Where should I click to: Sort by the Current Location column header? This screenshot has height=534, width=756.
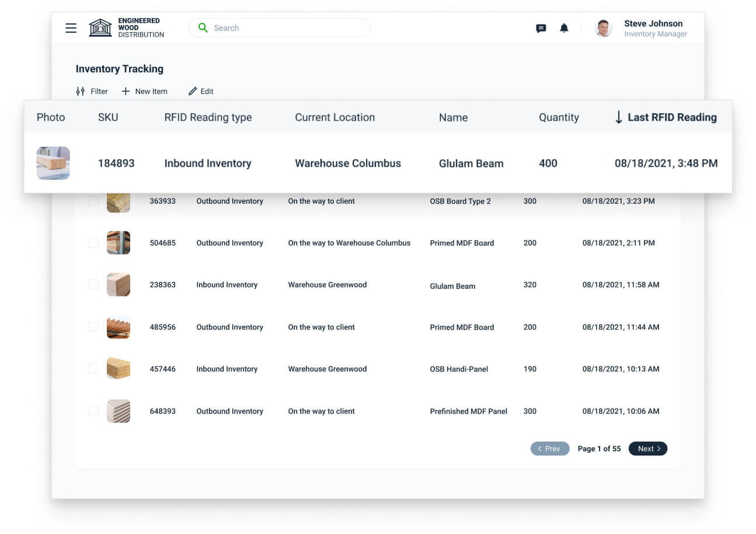[x=335, y=117]
